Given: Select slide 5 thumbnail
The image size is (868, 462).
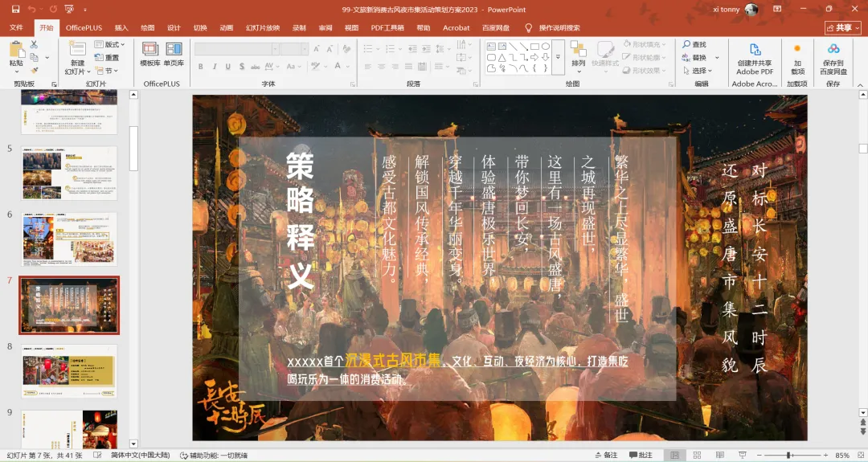Looking at the screenshot, I should [69, 174].
